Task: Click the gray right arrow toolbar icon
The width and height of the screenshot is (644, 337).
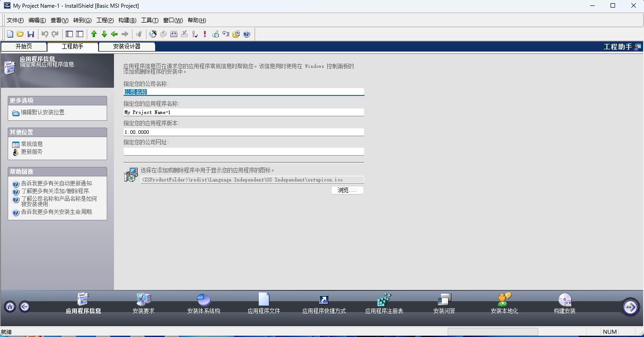Action: coord(125,34)
